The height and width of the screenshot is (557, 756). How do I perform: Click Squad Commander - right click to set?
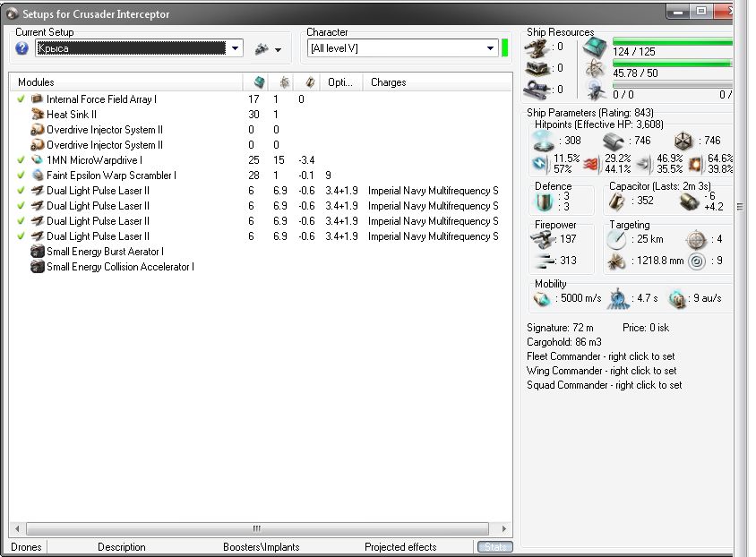point(604,385)
